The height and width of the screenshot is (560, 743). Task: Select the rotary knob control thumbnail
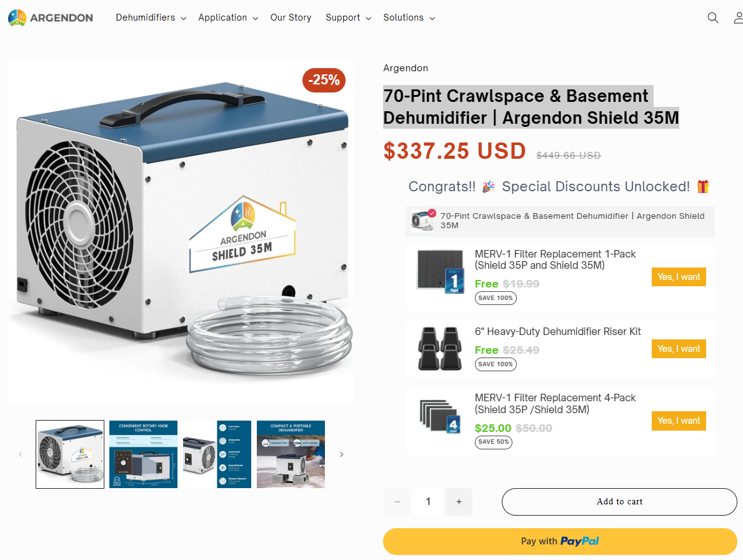point(143,454)
